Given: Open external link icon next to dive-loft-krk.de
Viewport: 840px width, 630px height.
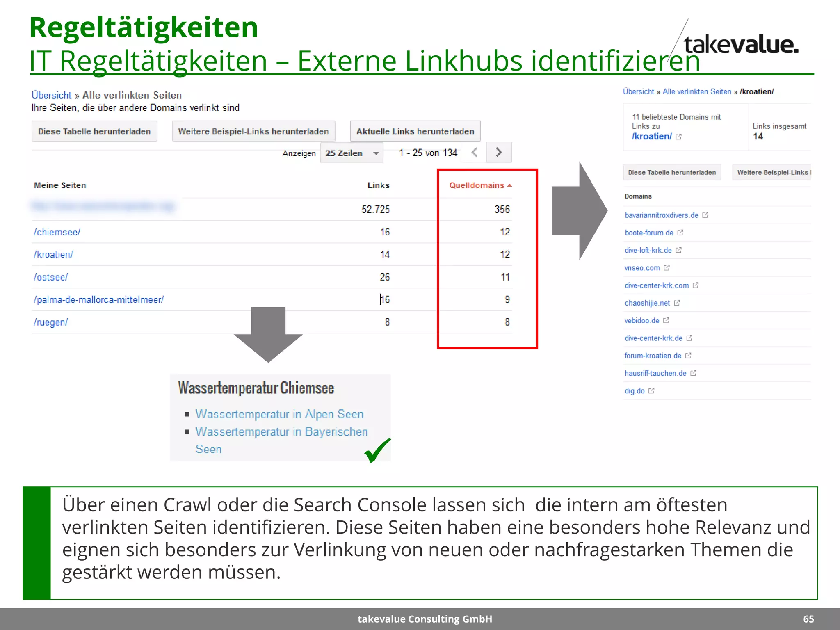Looking at the screenshot, I should [678, 250].
